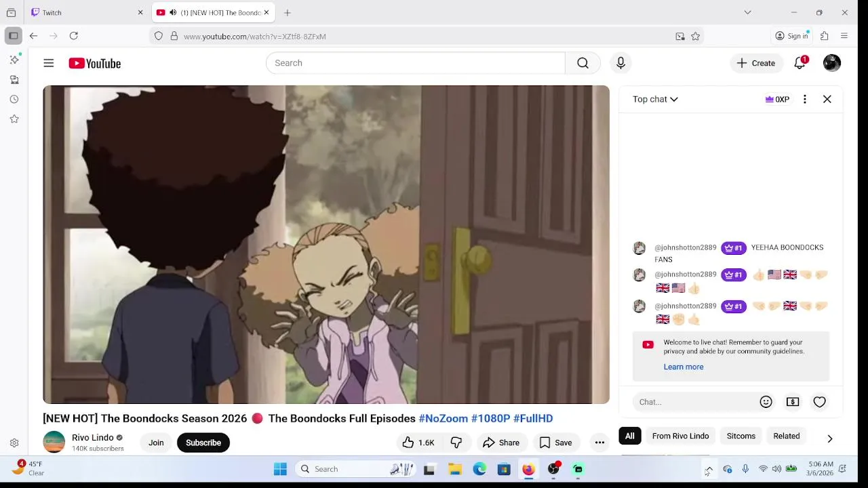
Task: Open Microsoft Edge from the taskbar
Action: pos(479,469)
